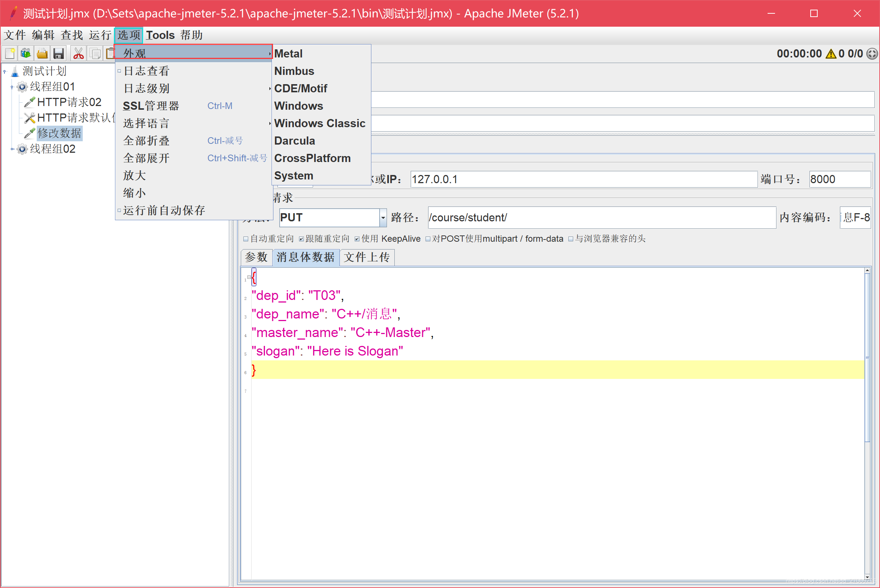
Task: Click the Open file folder icon
Action: (42, 54)
